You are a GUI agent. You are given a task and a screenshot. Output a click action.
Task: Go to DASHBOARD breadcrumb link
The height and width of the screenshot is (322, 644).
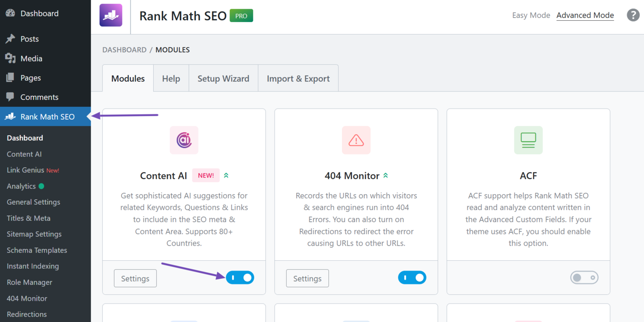click(124, 50)
